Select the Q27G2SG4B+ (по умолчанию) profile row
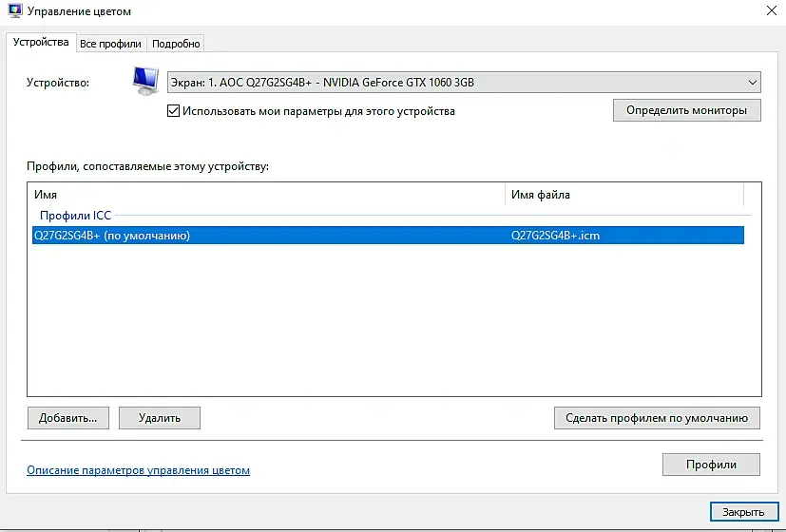The height and width of the screenshot is (532, 786). 388,236
